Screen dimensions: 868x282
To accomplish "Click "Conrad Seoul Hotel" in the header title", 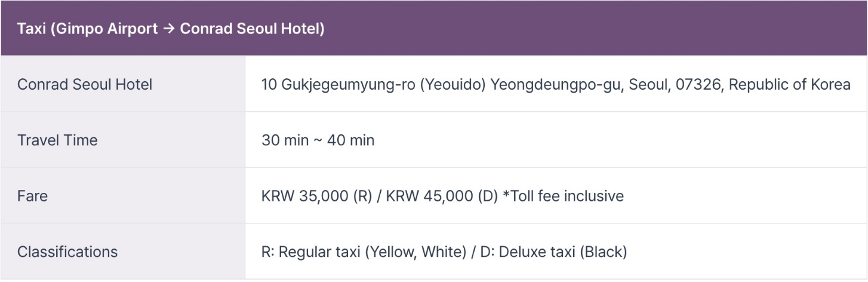I will click(250, 29).
